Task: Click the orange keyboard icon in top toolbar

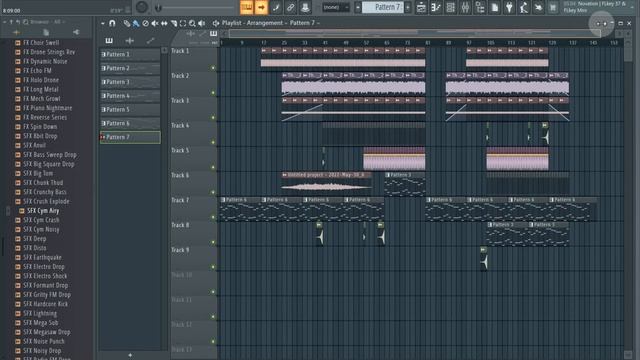Action: (x=247, y=7)
